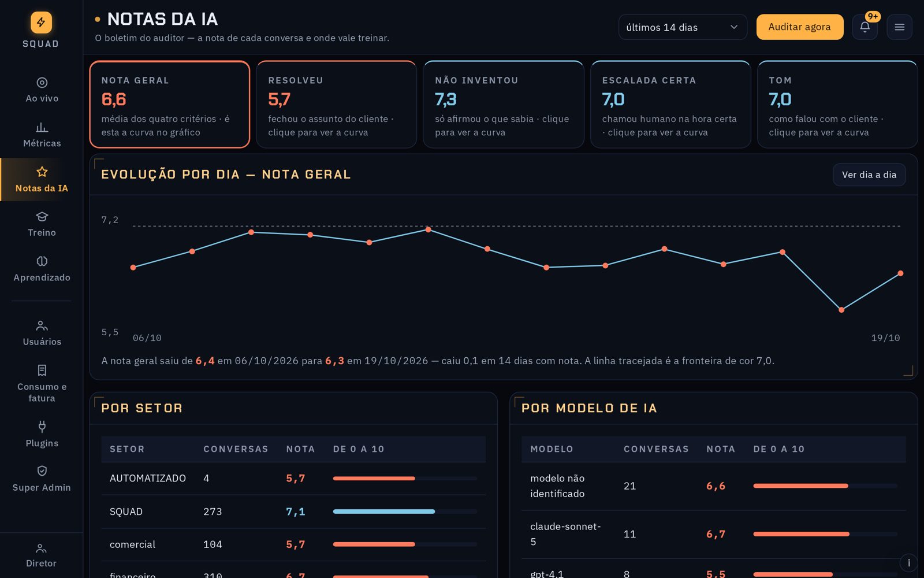This screenshot has height=578, width=924.
Task: Click NOTA header in Por Modelo table
Action: tap(721, 449)
